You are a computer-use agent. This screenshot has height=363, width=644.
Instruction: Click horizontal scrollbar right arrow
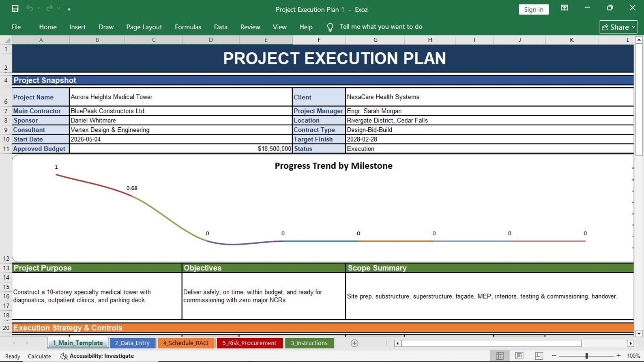[630, 344]
